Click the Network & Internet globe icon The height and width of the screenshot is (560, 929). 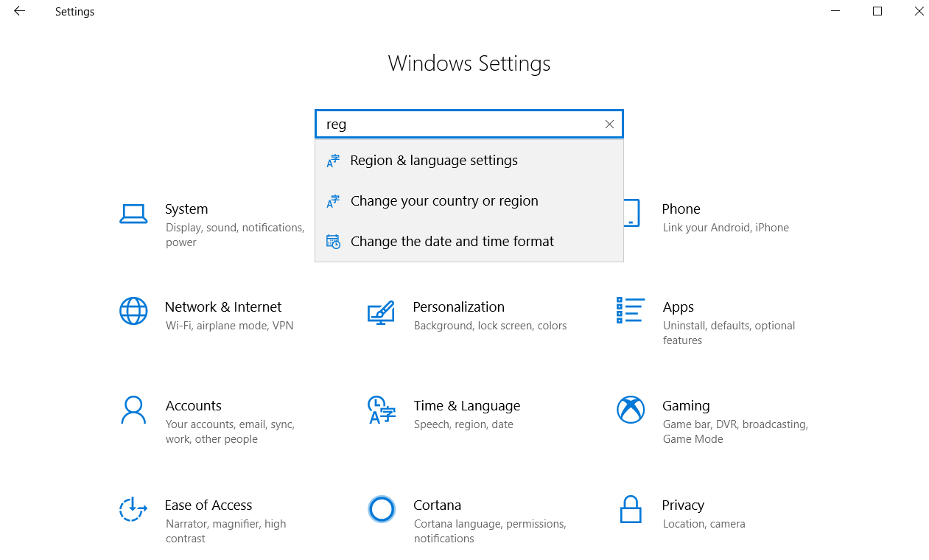(x=133, y=311)
